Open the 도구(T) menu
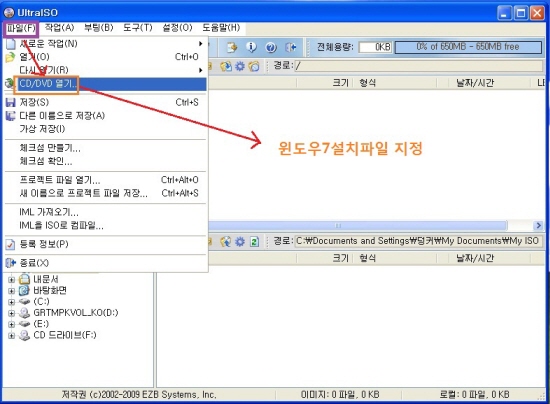 (x=138, y=28)
